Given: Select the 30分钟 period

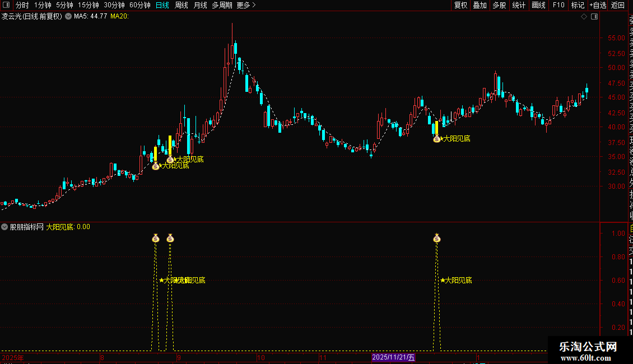Looking at the screenshot, I should tap(114, 5).
